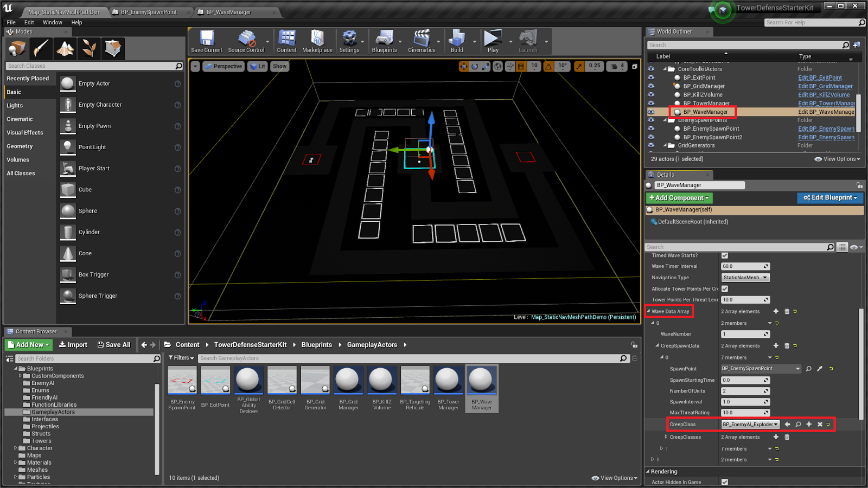Viewport: 868px width, 488px height.
Task: Select the Geometry Editing mode icon
Action: tap(113, 49)
